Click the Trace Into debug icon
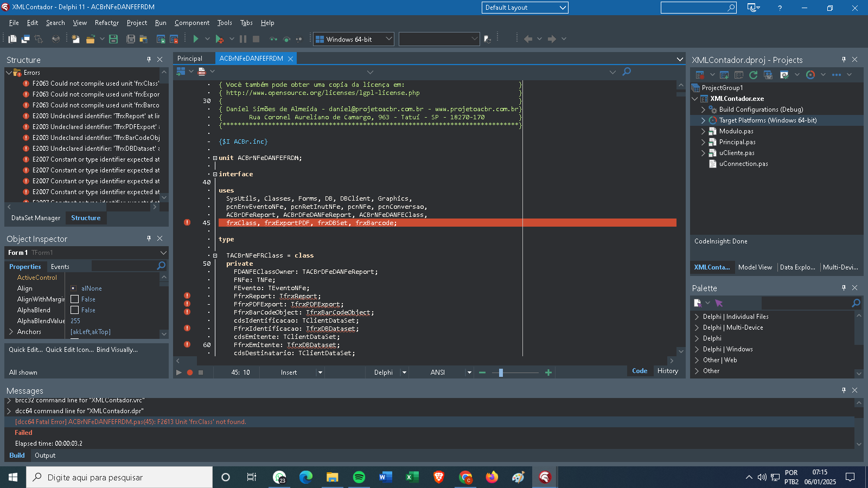 273,39
